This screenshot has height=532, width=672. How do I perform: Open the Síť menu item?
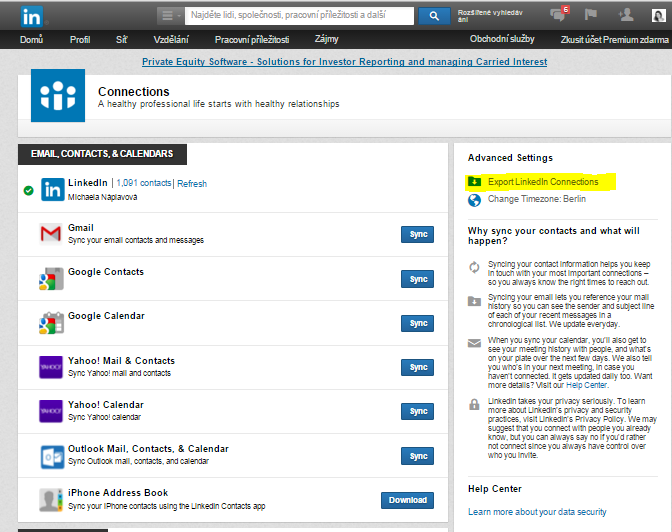click(121, 40)
